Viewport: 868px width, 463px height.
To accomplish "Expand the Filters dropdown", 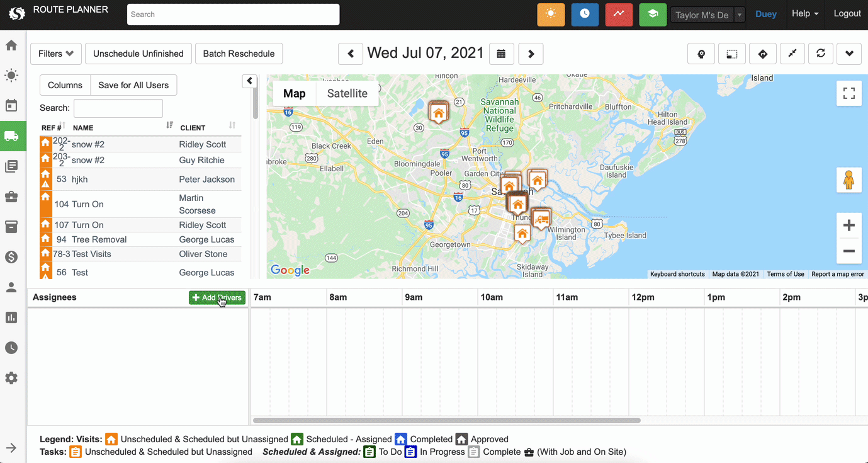I will point(55,54).
